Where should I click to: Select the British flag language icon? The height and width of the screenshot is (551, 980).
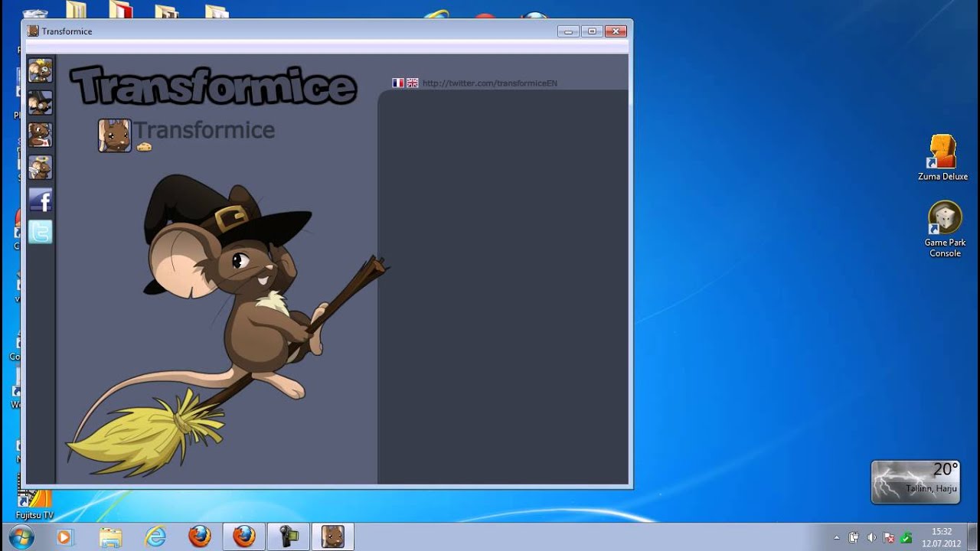413,83
